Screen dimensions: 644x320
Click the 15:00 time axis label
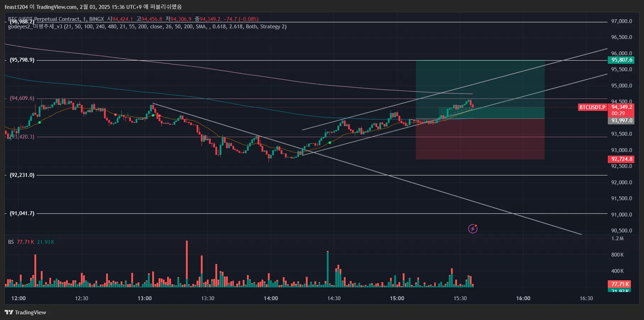[x=397, y=298]
